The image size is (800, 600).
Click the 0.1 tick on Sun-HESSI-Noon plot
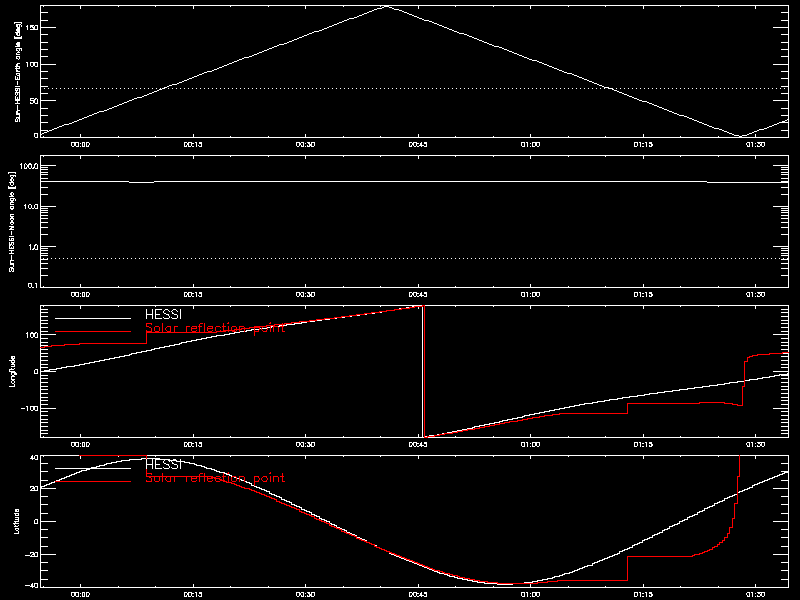[x=33, y=285]
